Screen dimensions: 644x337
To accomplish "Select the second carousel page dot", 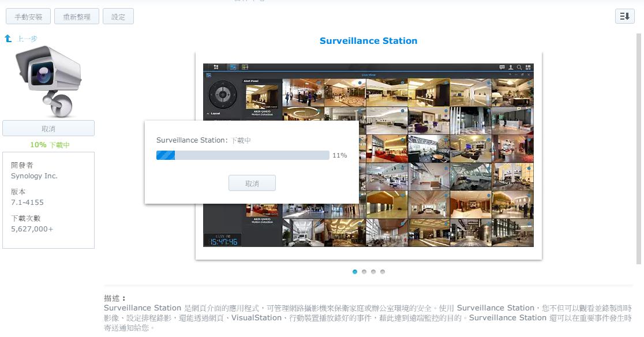I will (364, 272).
